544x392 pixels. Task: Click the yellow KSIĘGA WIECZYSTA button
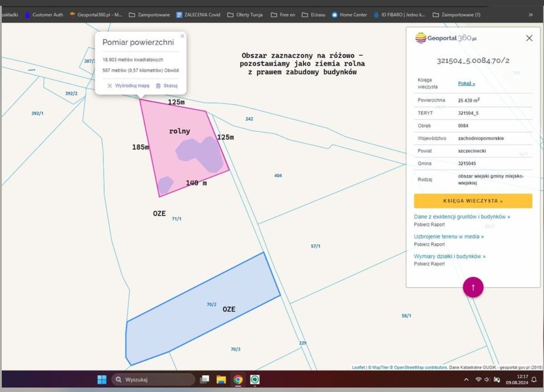(473, 201)
